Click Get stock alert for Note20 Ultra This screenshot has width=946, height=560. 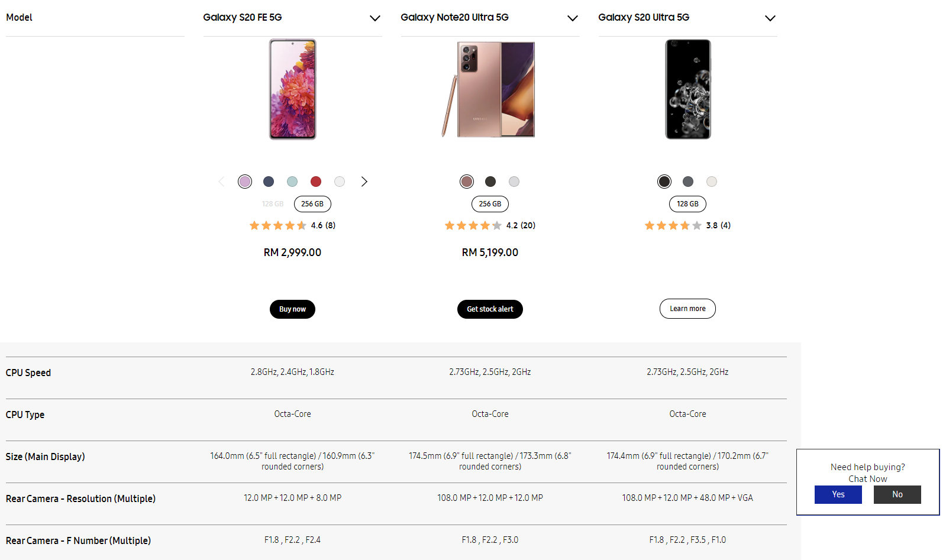(490, 309)
